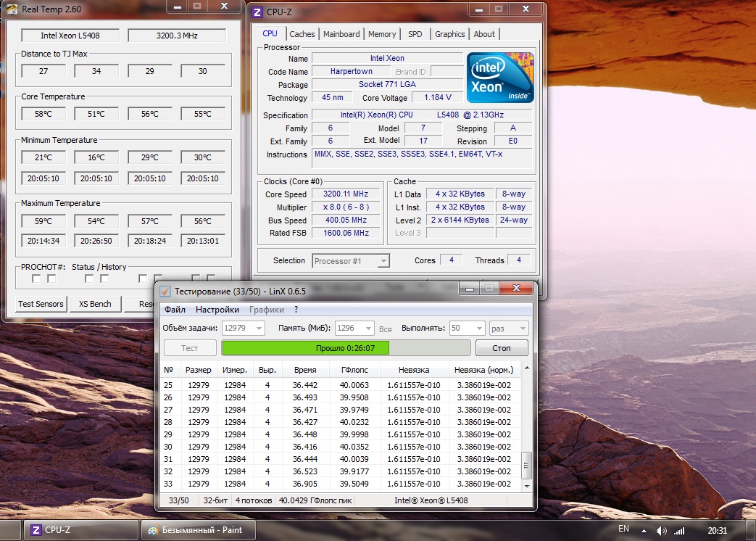
Task: Click the disabled Тест button
Action: point(189,347)
